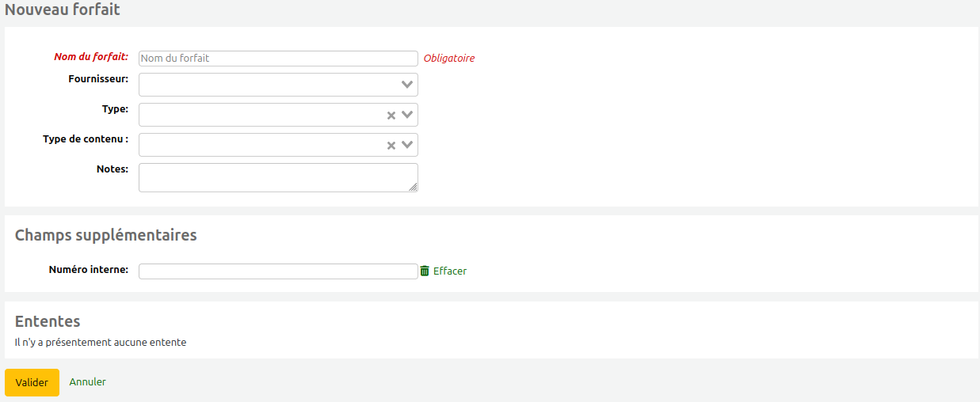Click the red Nom du forfait label
The image size is (980, 402).
[91, 57]
